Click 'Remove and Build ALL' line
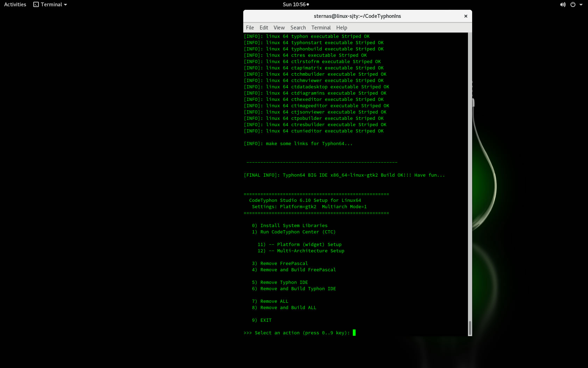 pos(284,308)
